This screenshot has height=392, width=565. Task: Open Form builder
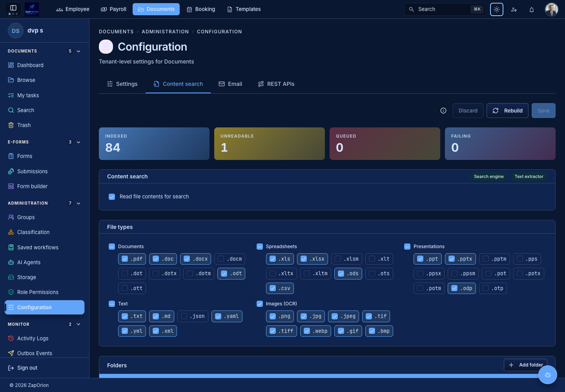44,186
